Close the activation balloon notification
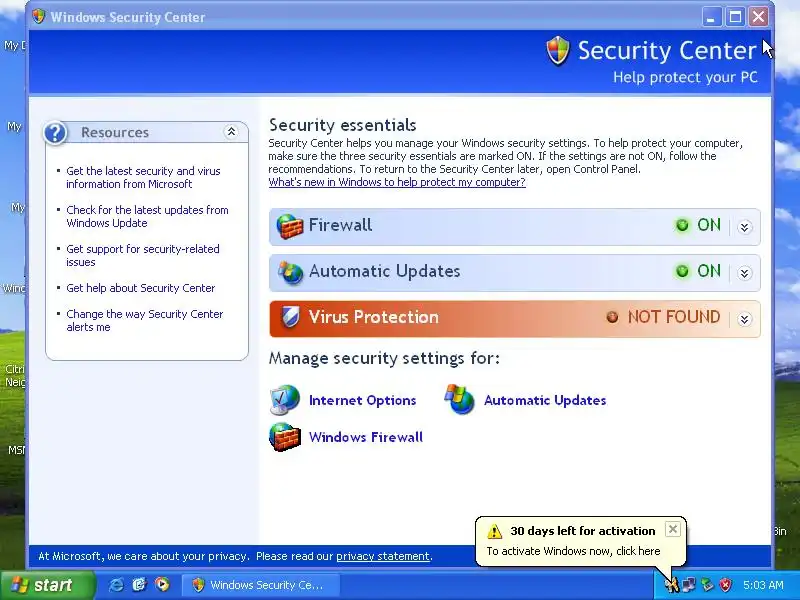This screenshot has width=800, height=600. [x=673, y=530]
